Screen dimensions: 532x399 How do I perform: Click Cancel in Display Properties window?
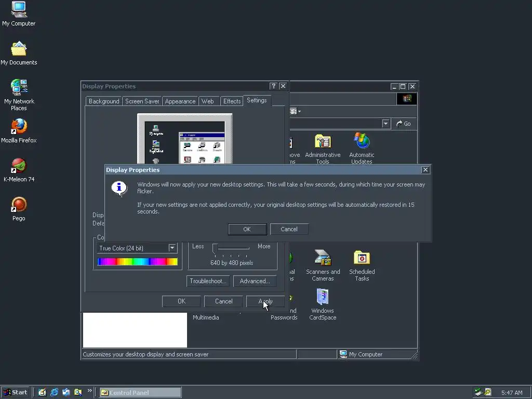click(x=223, y=301)
